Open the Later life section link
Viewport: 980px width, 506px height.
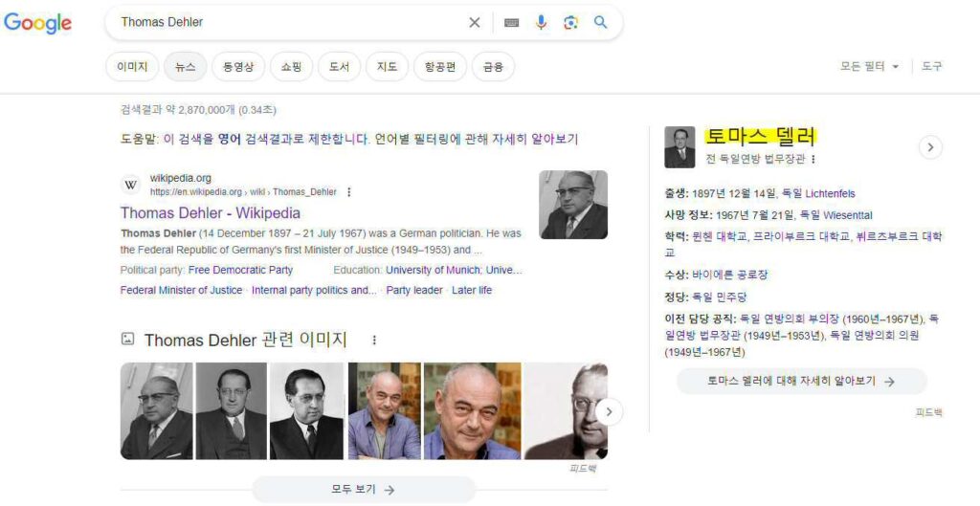pos(472,290)
